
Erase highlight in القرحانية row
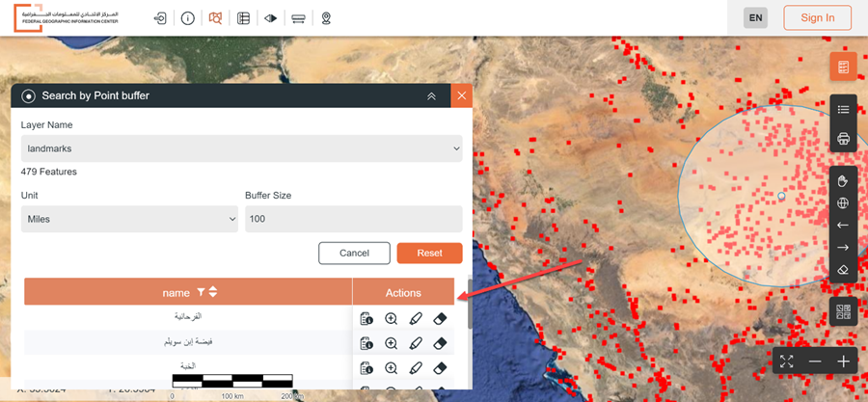coord(440,318)
